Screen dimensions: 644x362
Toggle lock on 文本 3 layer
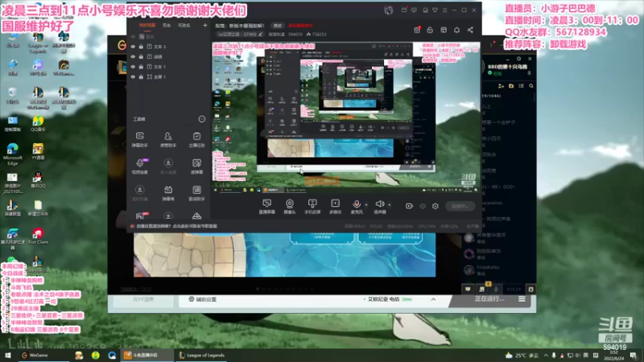tap(141, 47)
